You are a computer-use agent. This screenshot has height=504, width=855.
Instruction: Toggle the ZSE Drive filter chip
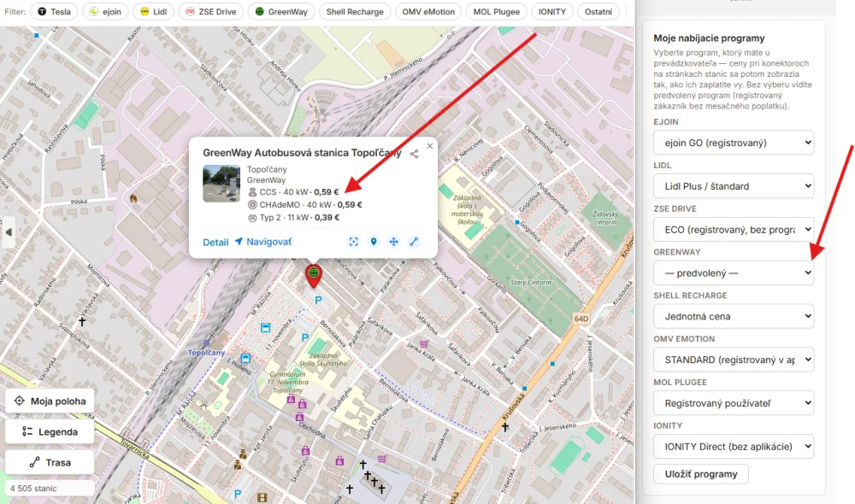pyautogui.click(x=210, y=11)
